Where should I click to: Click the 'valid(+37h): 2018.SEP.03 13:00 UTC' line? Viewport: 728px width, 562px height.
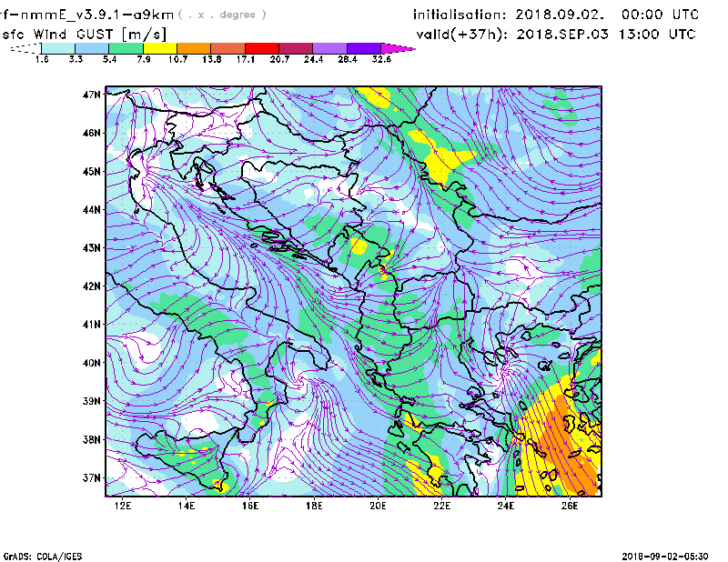point(556,35)
